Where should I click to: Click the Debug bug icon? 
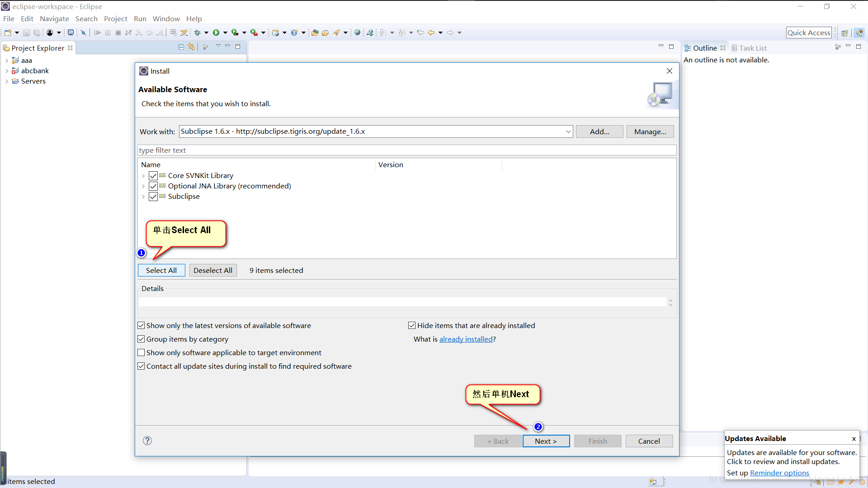tap(198, 33)
